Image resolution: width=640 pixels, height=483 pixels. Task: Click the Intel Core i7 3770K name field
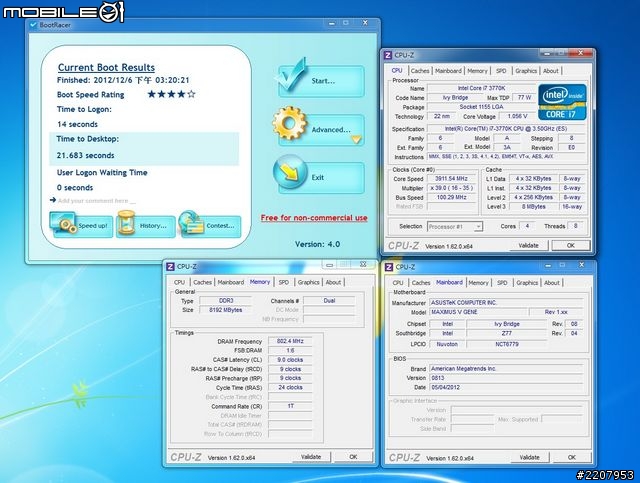(481, 88)
